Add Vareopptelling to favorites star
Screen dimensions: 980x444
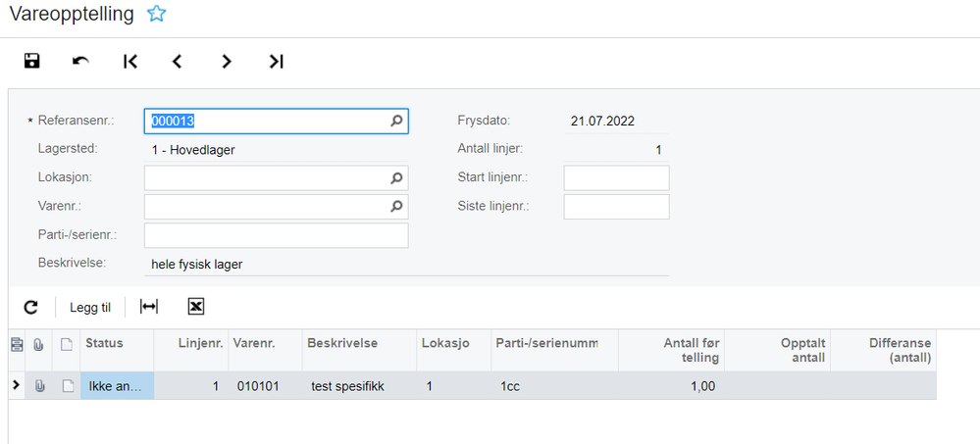point(156,14)
